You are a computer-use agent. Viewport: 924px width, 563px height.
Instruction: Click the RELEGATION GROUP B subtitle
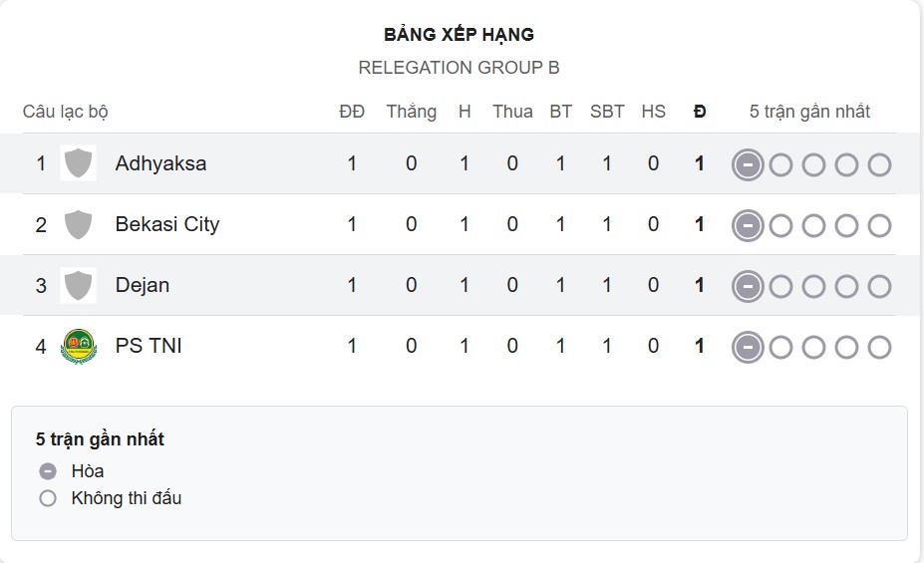click(459, 68)
